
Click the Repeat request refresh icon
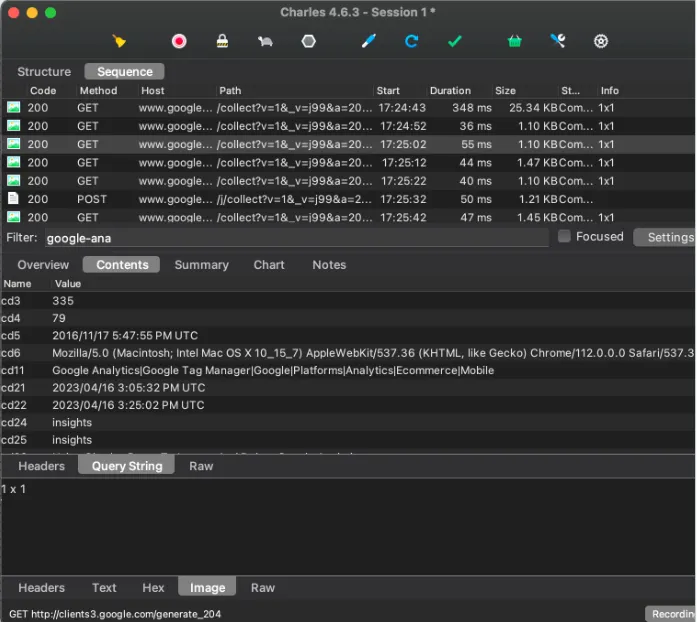pos(411,41)
